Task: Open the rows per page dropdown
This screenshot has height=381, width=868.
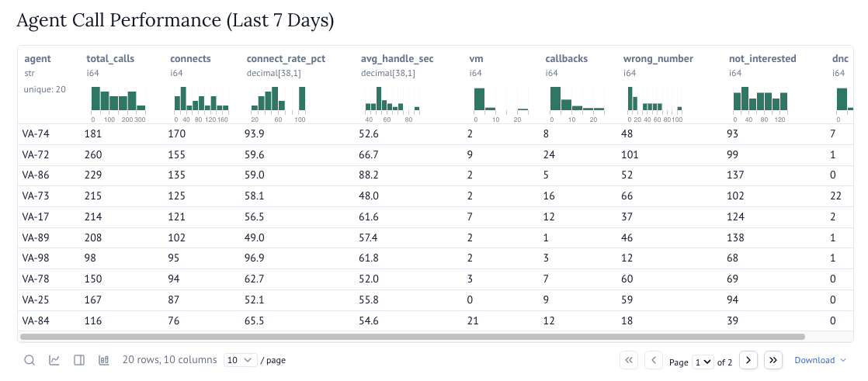Action: pos(240,360)
